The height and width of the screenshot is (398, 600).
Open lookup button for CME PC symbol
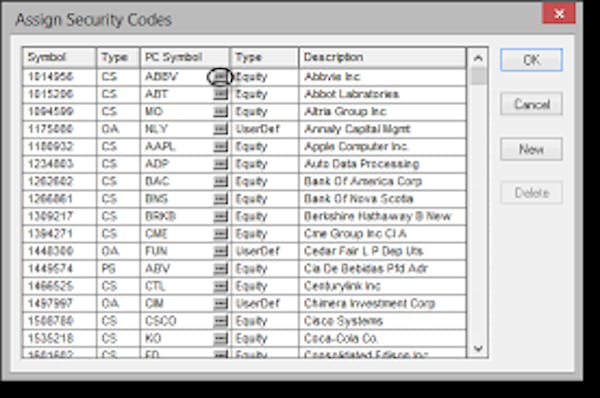(x=220, y=234)
